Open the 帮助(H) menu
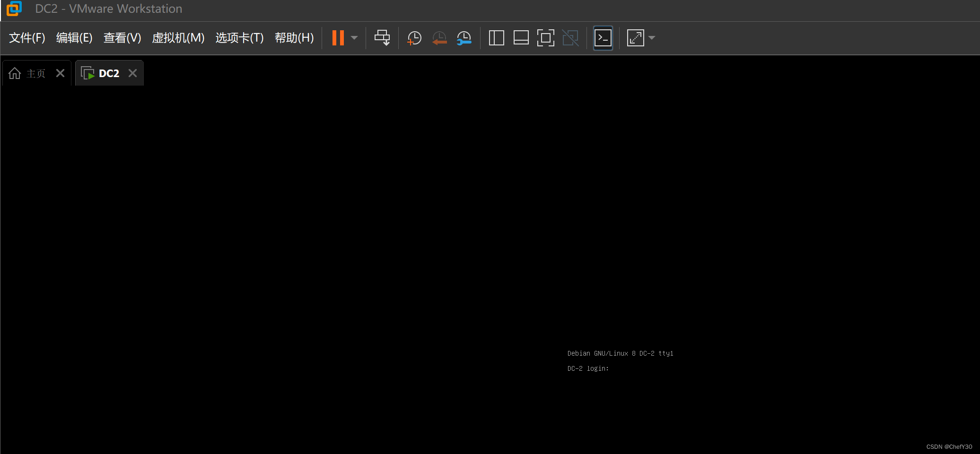The height and width of the screenshot is (454, 980). point(294,38)
